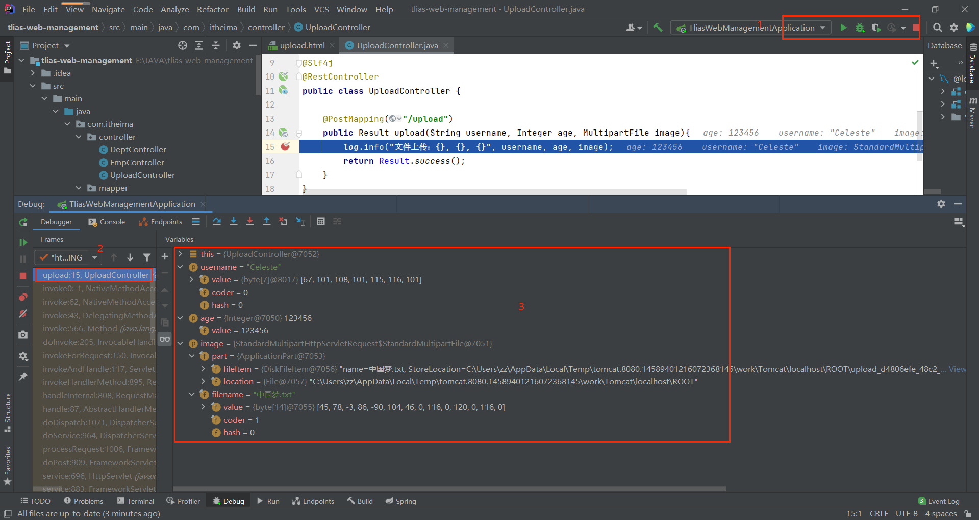The image size is (980, 520).
Task: Resume program icon in Debug sidebar
Action: click(23, 242)
